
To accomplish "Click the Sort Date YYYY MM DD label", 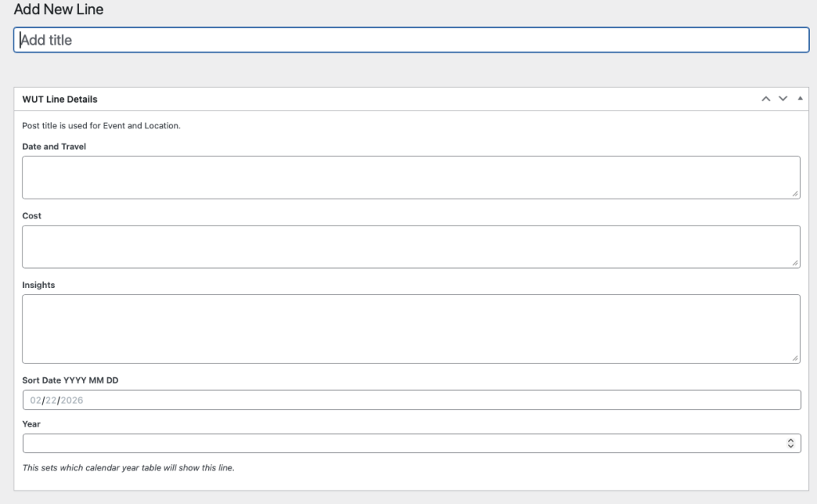I will [x=70, y=380].
